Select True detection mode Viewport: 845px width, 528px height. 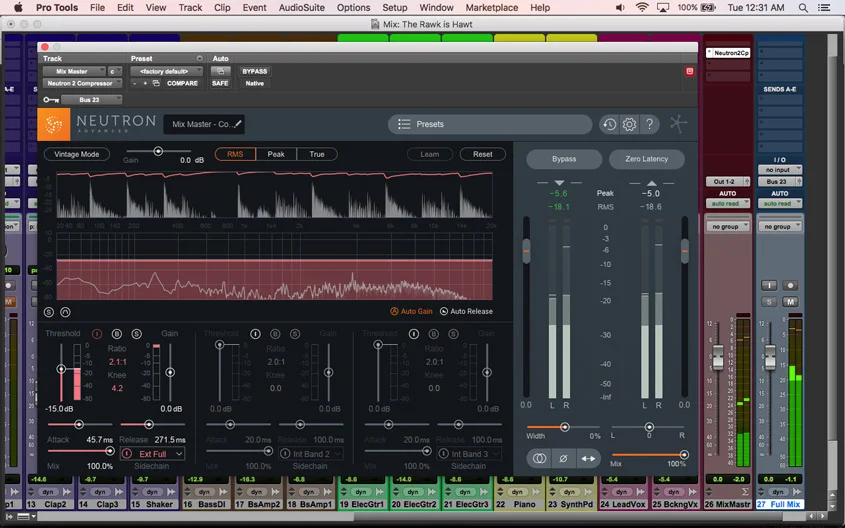click(x=317, y=154)
